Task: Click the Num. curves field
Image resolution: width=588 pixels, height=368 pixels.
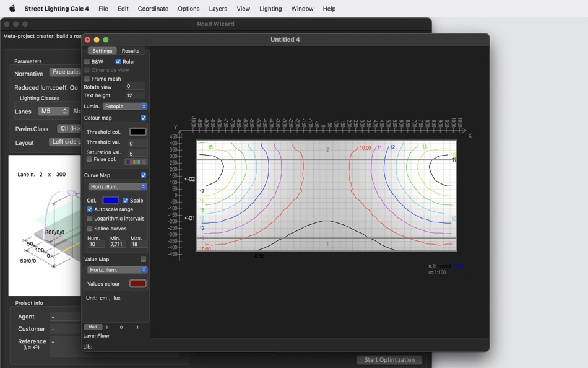Action: (96, 245)
